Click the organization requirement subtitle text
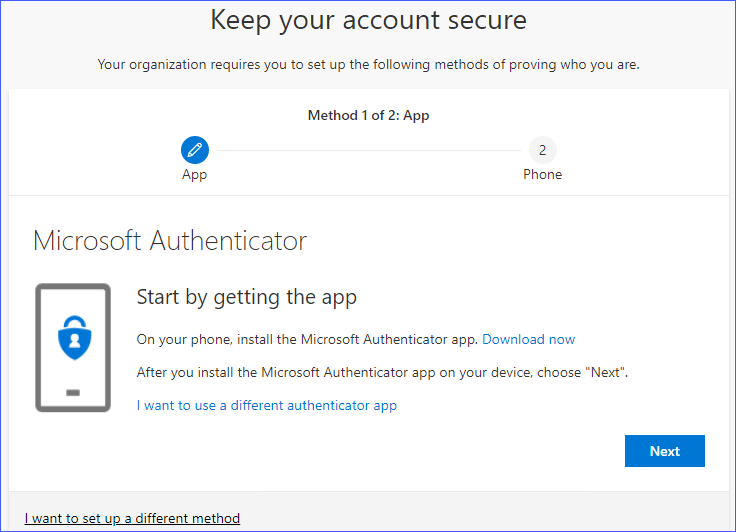This screenshot has height=532, width=736. click(368, 64)
